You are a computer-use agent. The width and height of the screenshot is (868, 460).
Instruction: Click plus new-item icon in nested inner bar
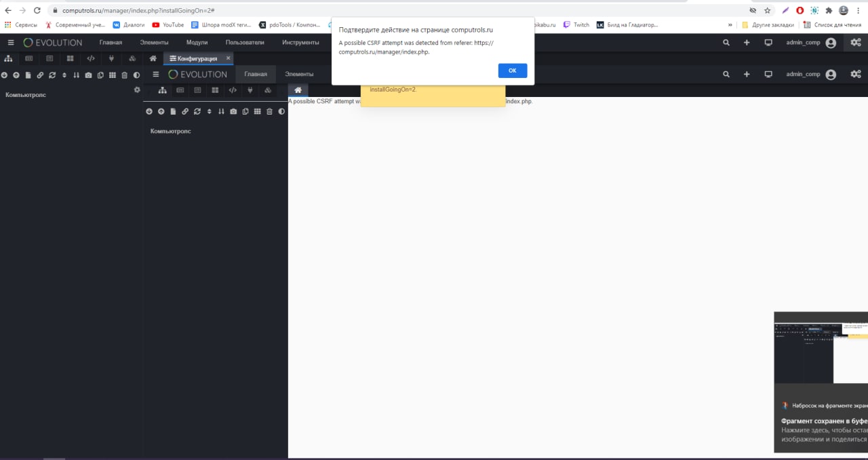pos(747,74)
